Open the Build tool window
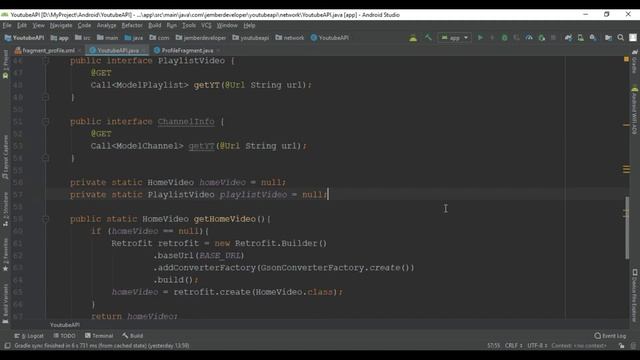The width and height of the screenshot is (640, 360). [x=133, y=336]
